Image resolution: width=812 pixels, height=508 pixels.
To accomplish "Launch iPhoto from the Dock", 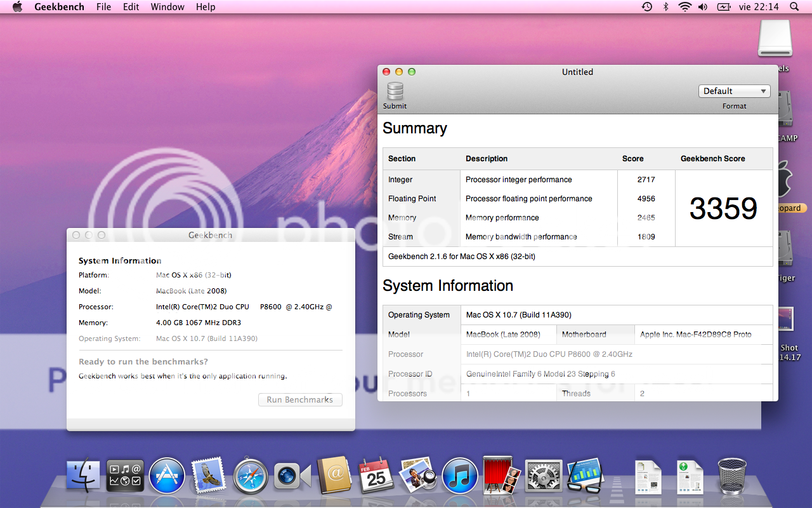I will pyautogui.click(x=418, y=476).
